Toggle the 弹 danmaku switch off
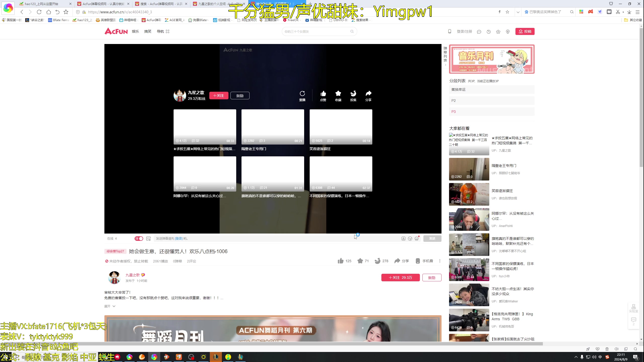 point(139,239)
